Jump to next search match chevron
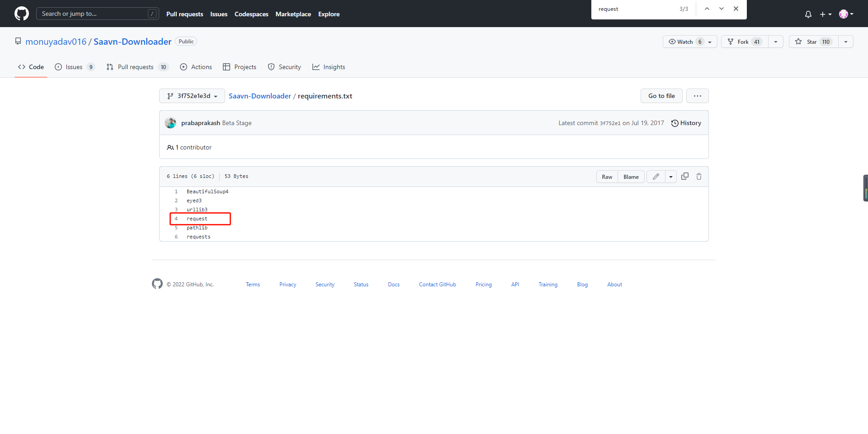This screenshot has width=868, height=434. [722, 8]
